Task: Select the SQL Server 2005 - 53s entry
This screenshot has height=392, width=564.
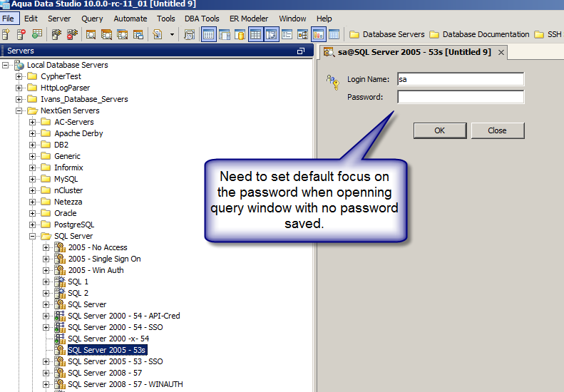Action: [107, 350]
